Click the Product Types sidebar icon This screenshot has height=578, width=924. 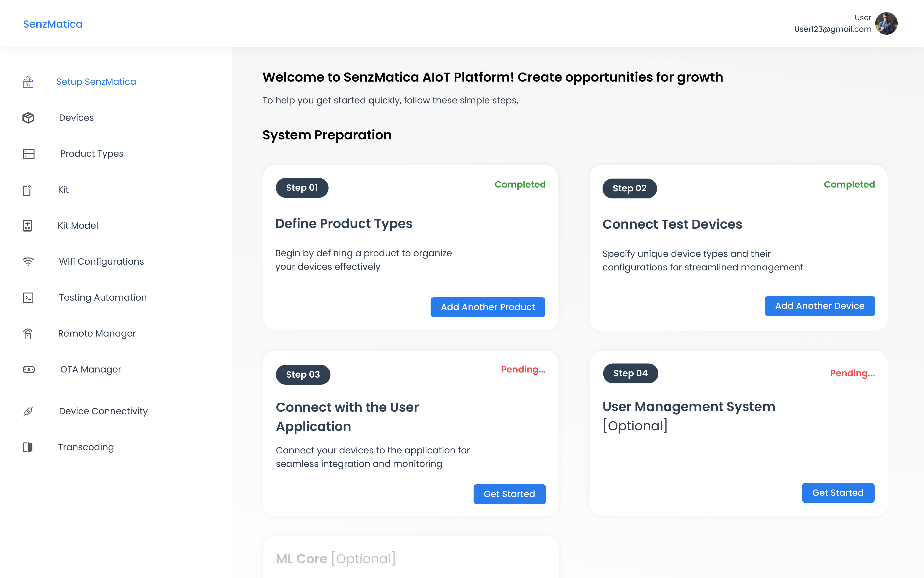point(29,154)
